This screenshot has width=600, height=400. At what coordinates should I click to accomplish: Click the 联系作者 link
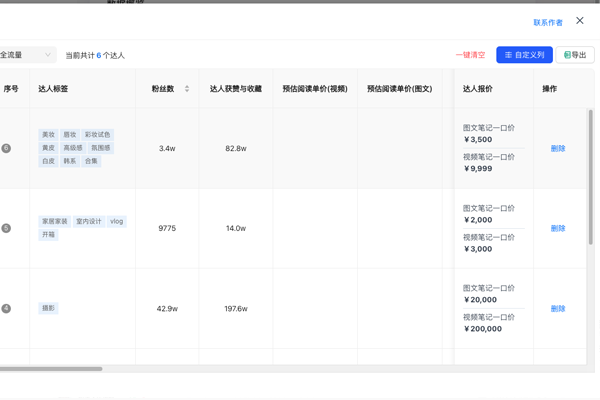547,23
